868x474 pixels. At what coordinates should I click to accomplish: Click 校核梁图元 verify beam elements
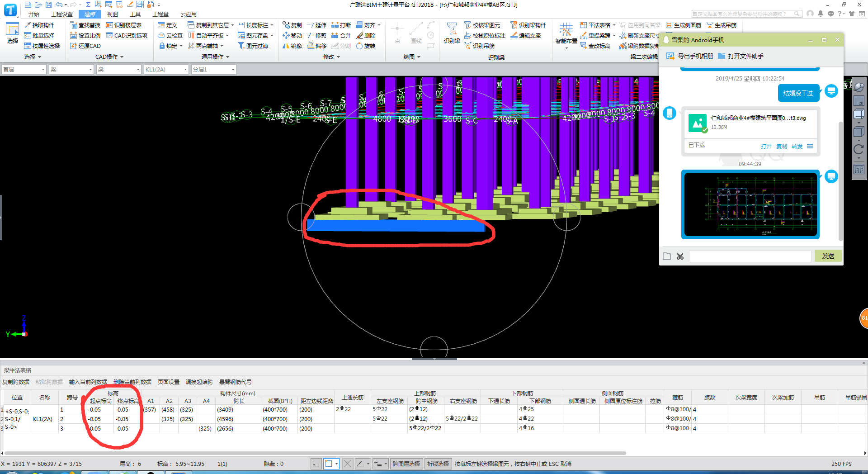tap(482, 25)
